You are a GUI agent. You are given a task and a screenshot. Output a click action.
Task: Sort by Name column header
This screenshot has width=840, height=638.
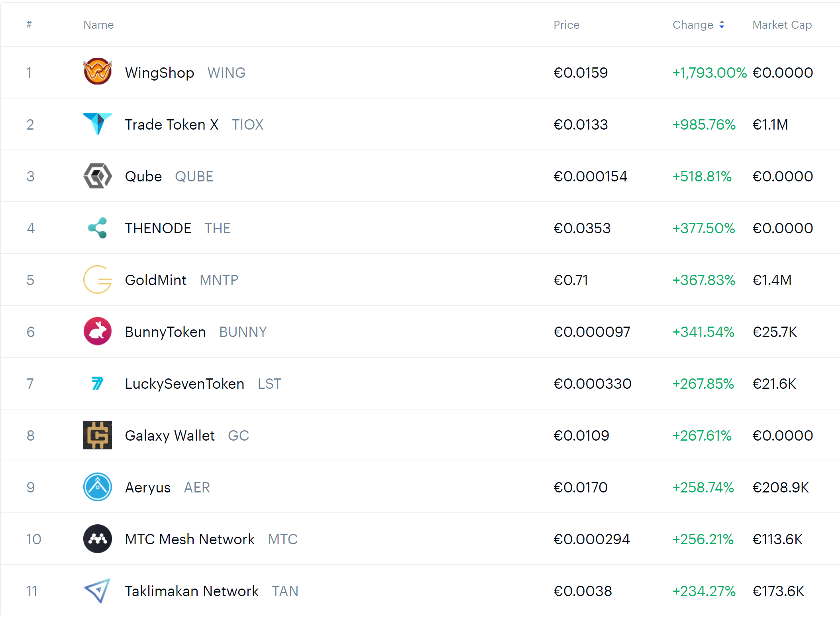[98, 25]
